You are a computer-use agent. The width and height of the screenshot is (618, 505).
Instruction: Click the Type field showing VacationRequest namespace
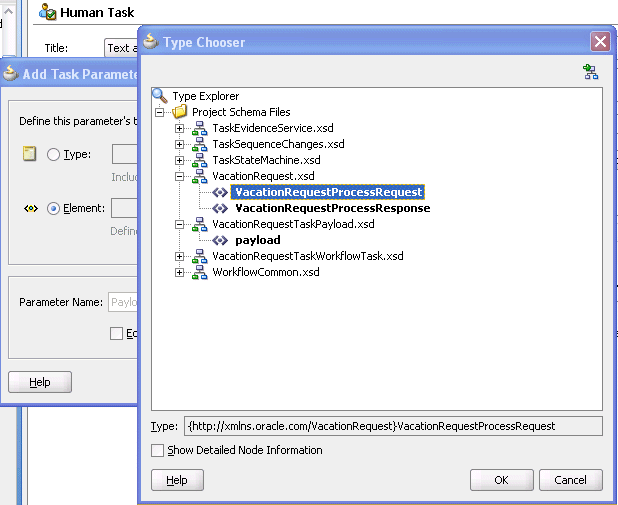[x=393, y=426]
